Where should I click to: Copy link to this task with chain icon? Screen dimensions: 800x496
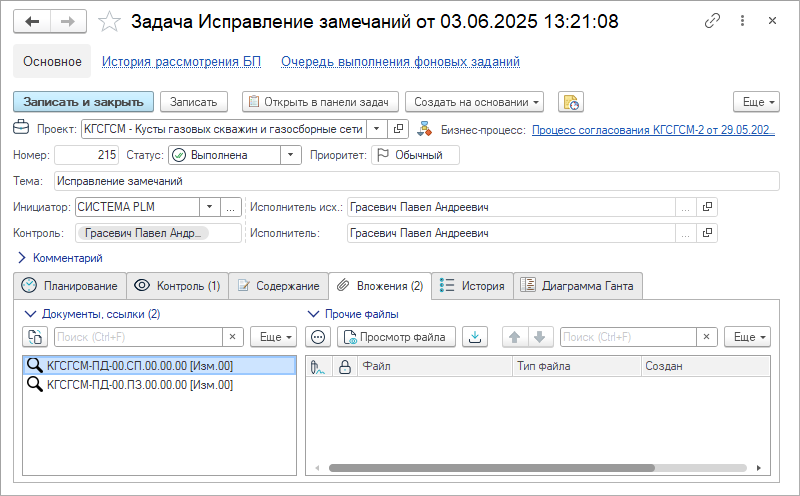pyautogui.click(x=713, y=21)
